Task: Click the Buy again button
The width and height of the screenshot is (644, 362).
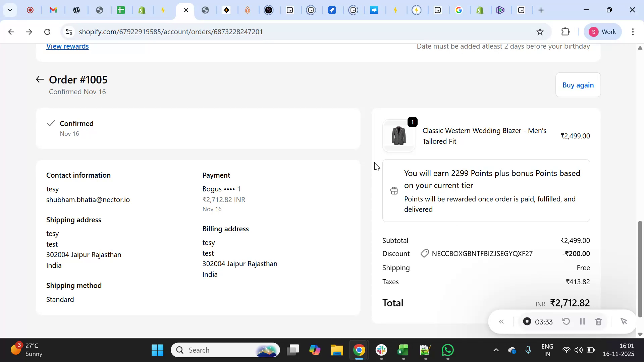Action: (x=578, y=85)
